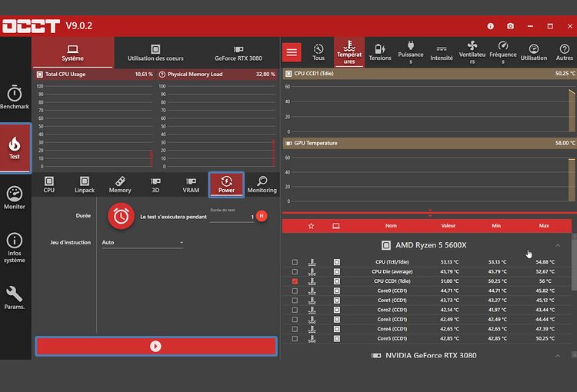Open the red hamburger menu
The height and width of the screenshot is (392, 577).
(292, 52)
